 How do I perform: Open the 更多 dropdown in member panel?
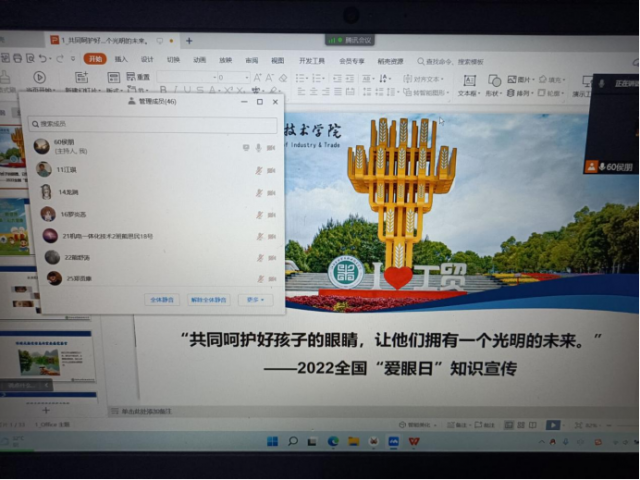click(x=254, y=299)
